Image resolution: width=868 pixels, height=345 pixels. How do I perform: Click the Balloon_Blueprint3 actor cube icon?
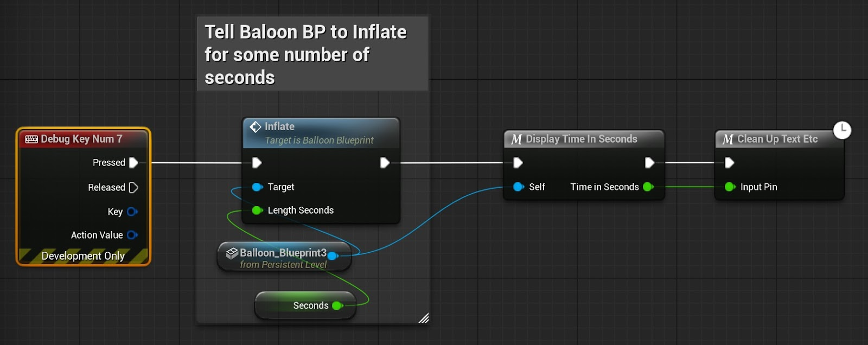click(x=232, y=253)
